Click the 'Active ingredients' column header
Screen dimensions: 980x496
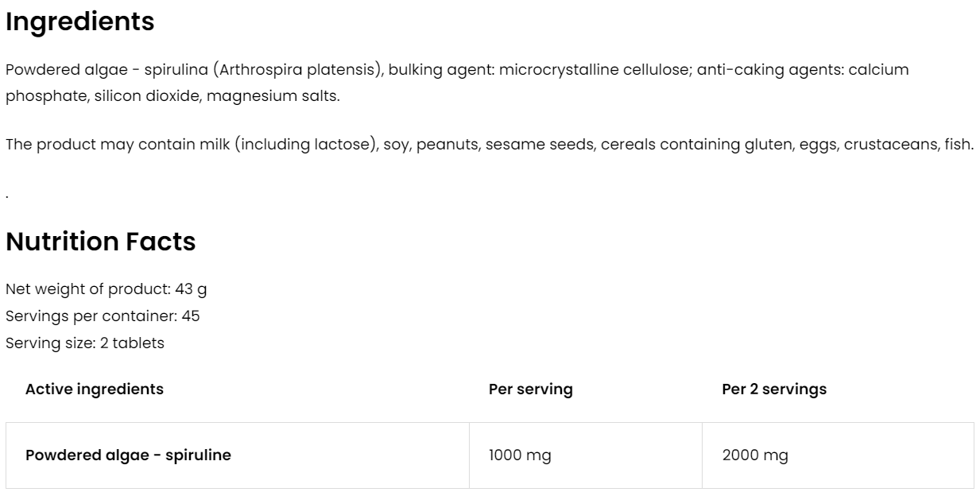coord(95,389)
